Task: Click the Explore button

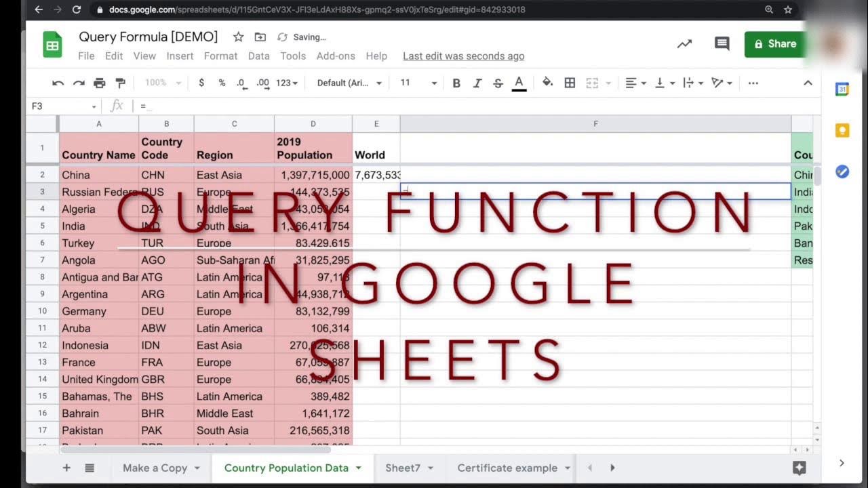Action: 799,468
